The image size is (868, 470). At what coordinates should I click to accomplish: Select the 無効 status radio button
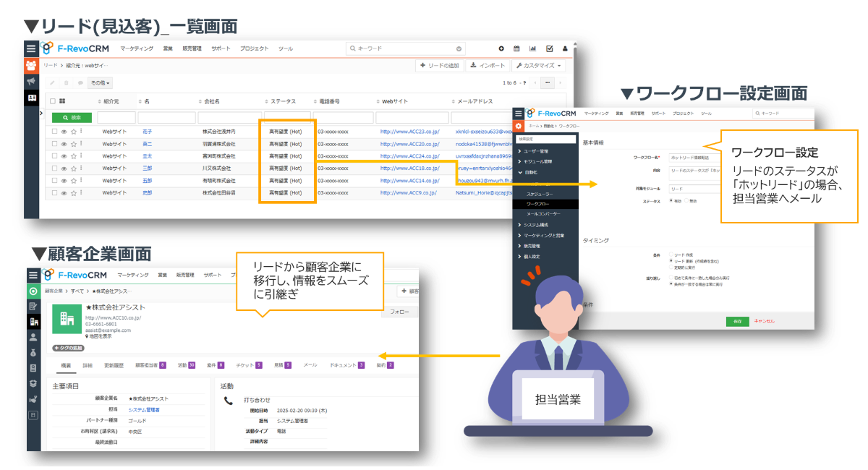pyautogui.click(x=686, y=201)
